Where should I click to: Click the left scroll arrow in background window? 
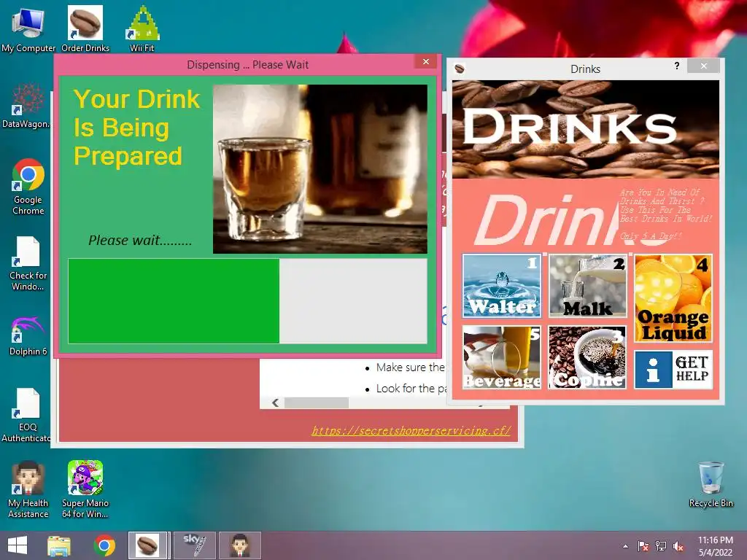pyautogui.click(x=275, y=402)
